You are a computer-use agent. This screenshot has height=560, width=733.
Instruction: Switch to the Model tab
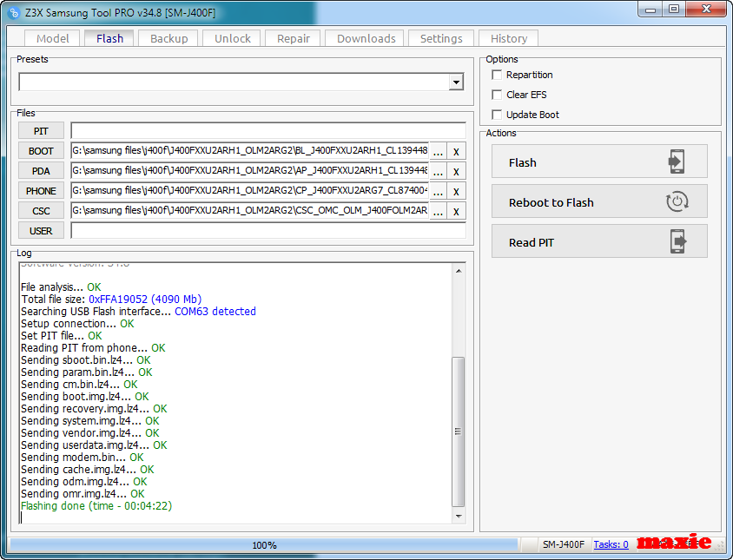52,38
